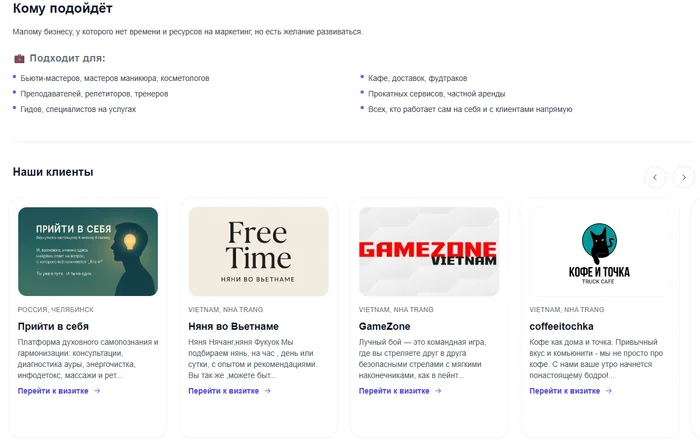
Task: Click the next carousel arrow button
Action: coord(684,177)
